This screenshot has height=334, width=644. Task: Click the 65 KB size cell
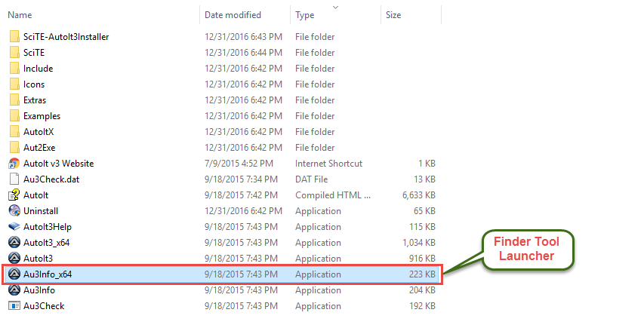[x=424, y=211]
